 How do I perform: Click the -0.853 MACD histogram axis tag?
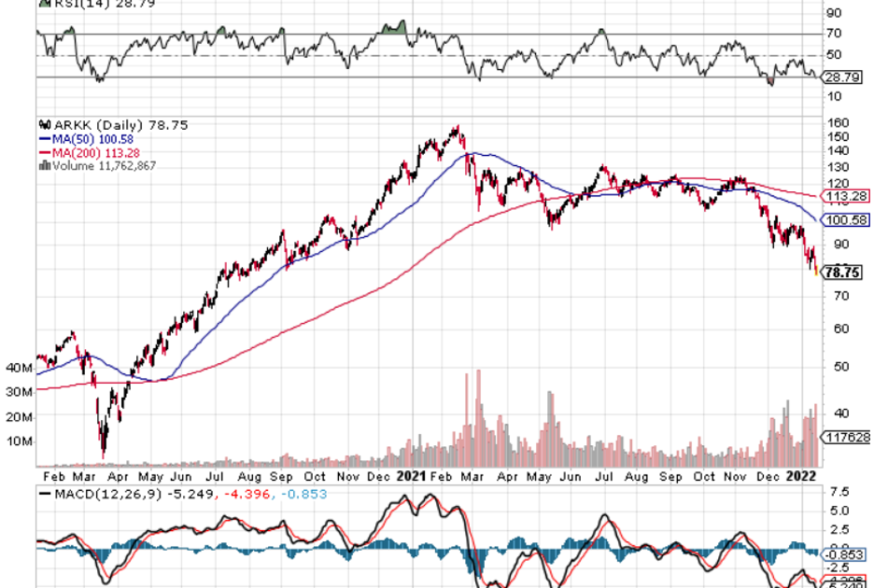point(842,553)
